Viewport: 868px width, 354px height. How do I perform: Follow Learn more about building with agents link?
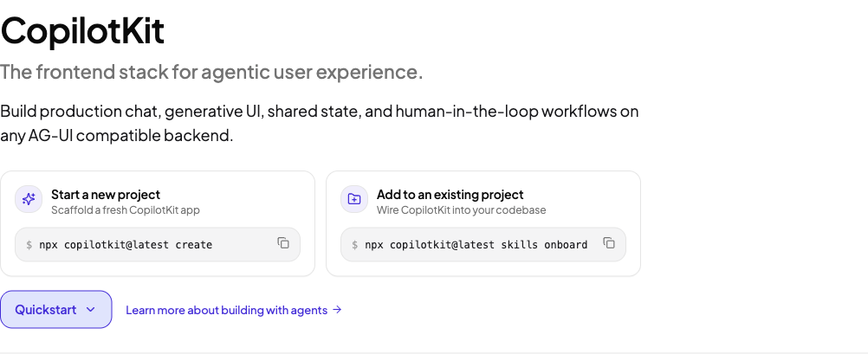tap(234, 310)
